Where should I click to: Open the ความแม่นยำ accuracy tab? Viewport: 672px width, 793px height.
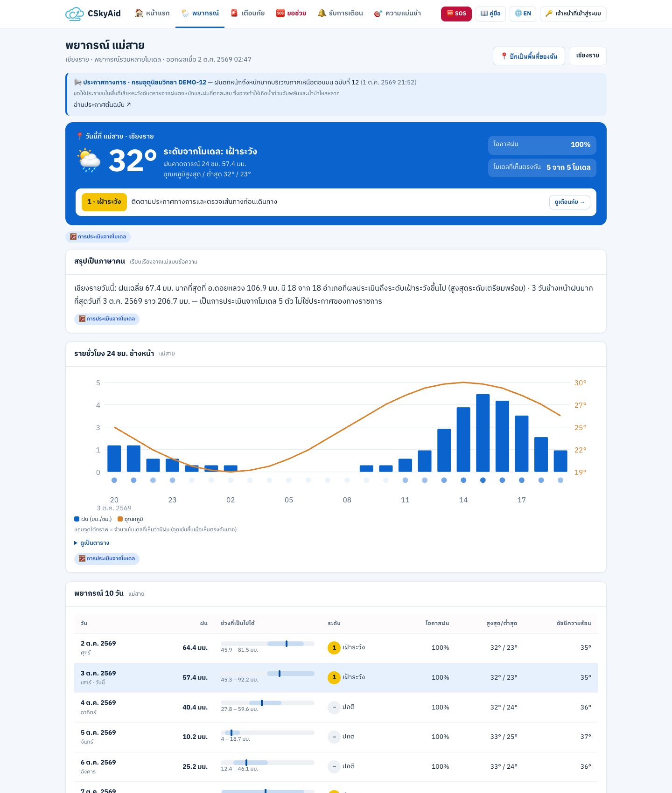[x=397, y=14]
